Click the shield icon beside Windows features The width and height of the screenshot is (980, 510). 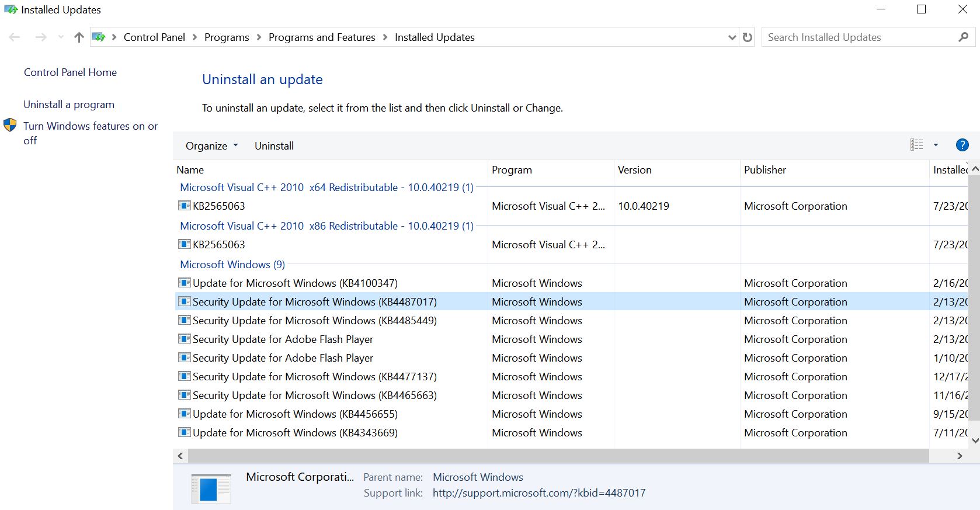pyautogui.click(x=10, y=124)
